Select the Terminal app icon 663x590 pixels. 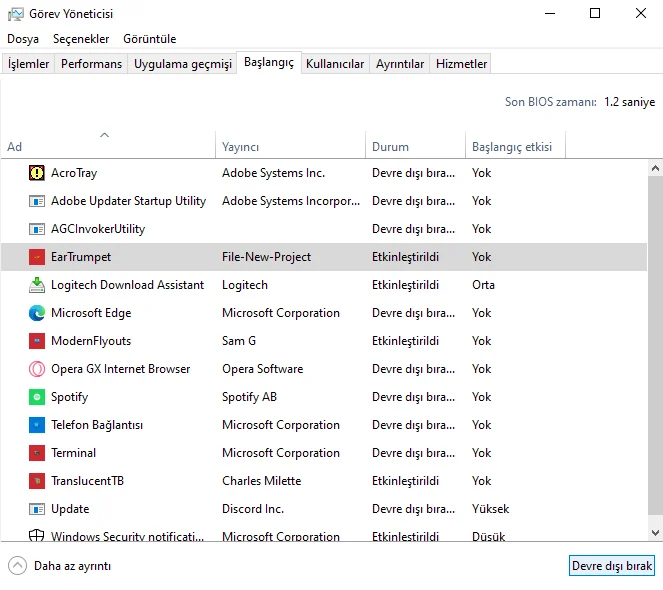click(37, 453)
